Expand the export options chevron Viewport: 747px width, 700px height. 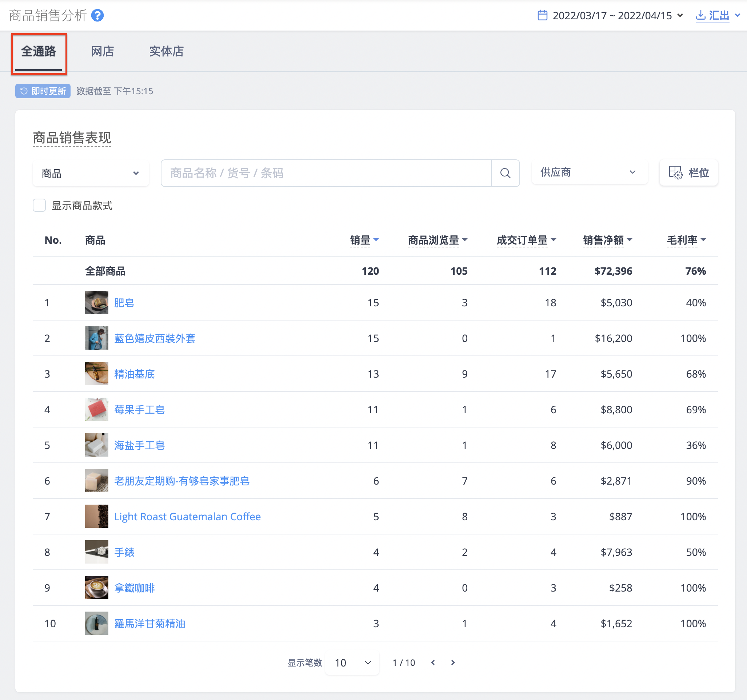click(737, 15)
